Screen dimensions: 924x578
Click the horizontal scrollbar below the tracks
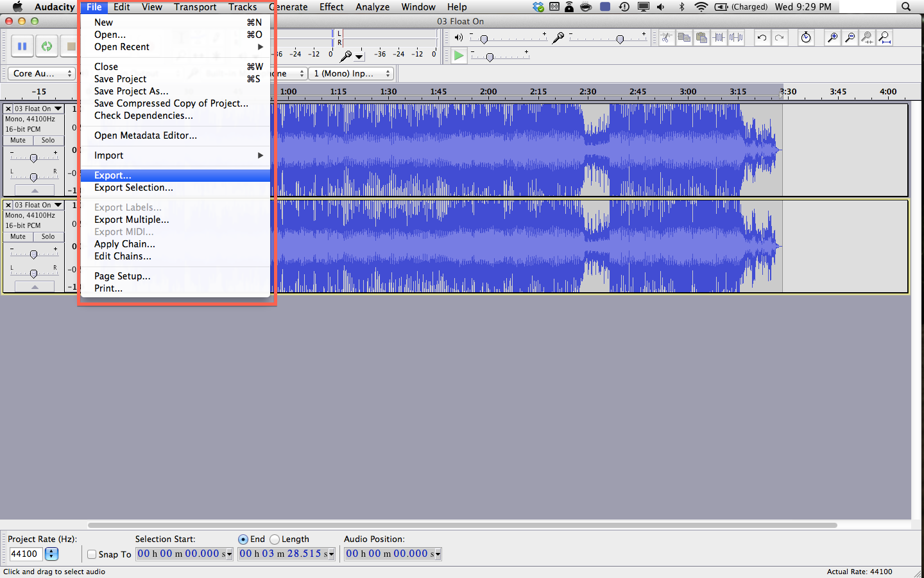point(462,525)
